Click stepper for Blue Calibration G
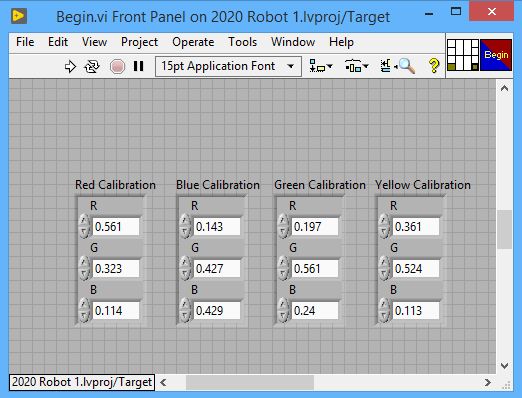Image resolution: width=522 pixels, height=398 pixels. [185, 268]
